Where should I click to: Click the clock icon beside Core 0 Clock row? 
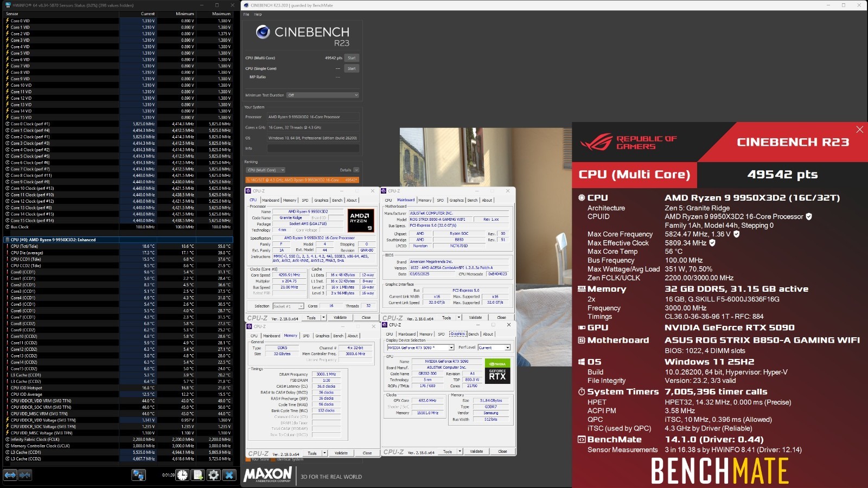(7, 124)
